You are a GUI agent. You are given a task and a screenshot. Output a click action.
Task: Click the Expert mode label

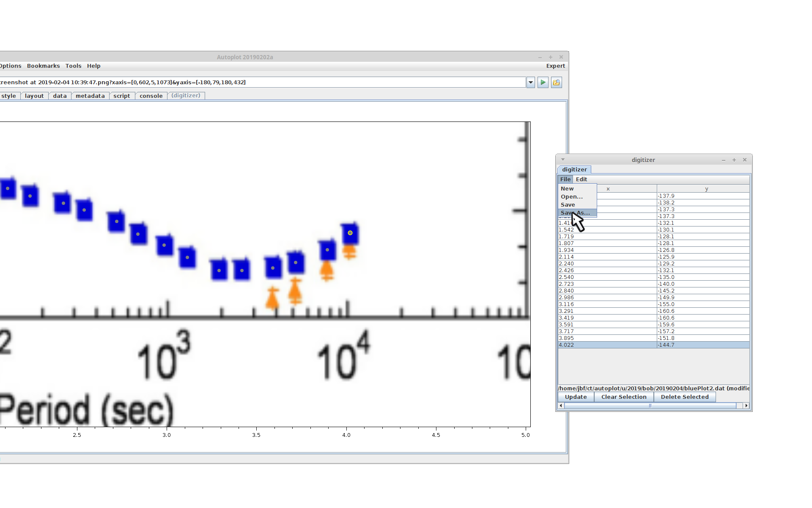tap(555, 66)
